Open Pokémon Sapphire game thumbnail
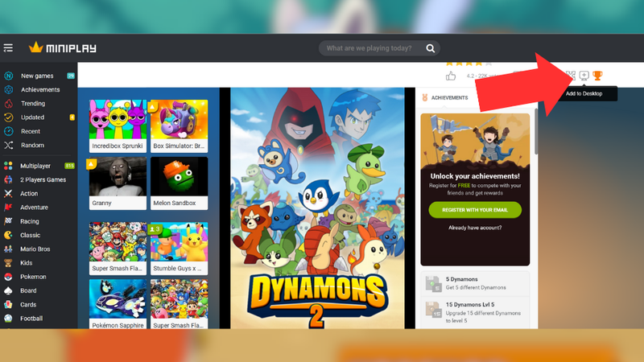The height and width of the screenshot is (362, 644). point(118,304)
